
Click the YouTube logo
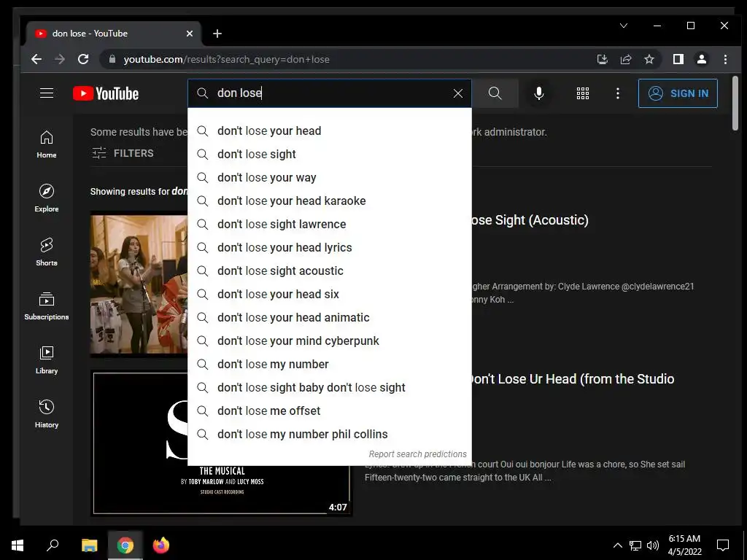pos(106,93)
